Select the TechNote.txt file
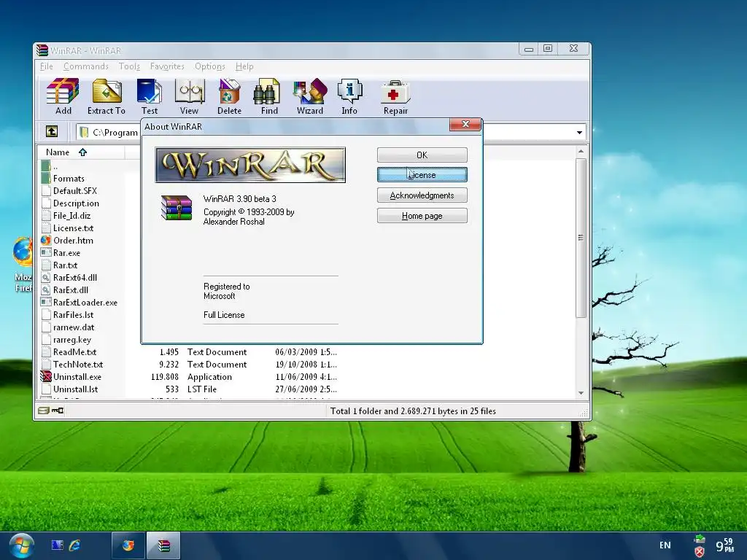This screenshot has width=747, height=560. pyautogui.click(x=77, y=365)
